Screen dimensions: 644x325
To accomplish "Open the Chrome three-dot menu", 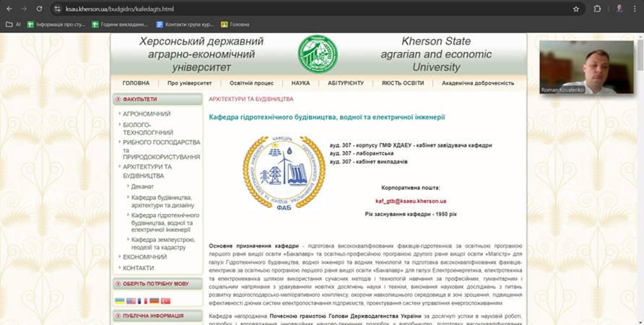I will click(x=635, y=9).
